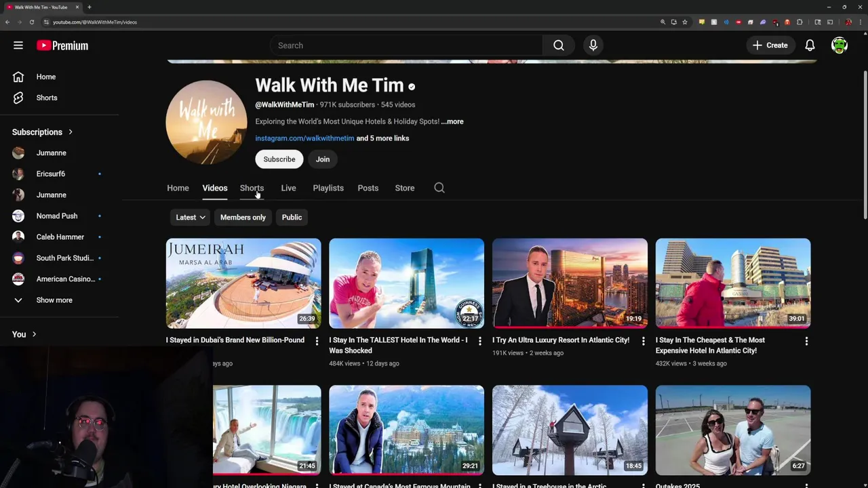Play the Outakes 2025 thumbnail
Screen dimensions: 868x488
pyautogui.click(x=733, y=430)
